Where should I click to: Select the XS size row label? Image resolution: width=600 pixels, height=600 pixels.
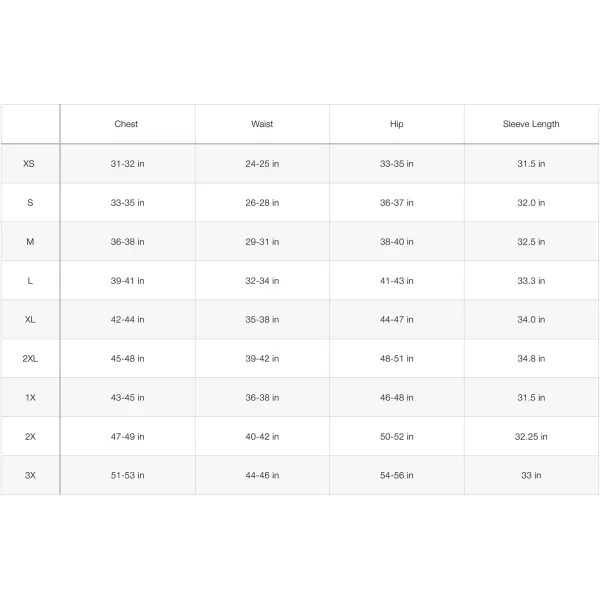[30, 163]
